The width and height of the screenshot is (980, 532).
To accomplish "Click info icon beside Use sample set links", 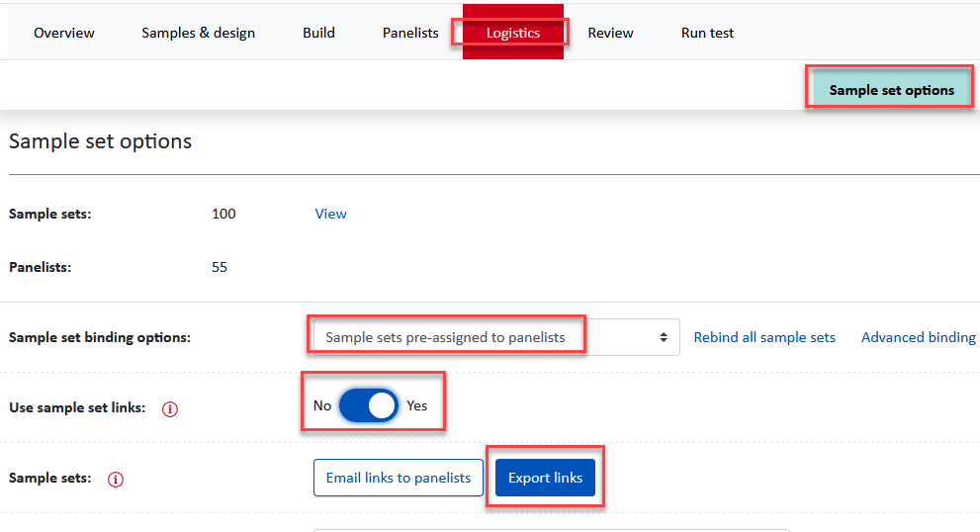I will click(170, 408).
